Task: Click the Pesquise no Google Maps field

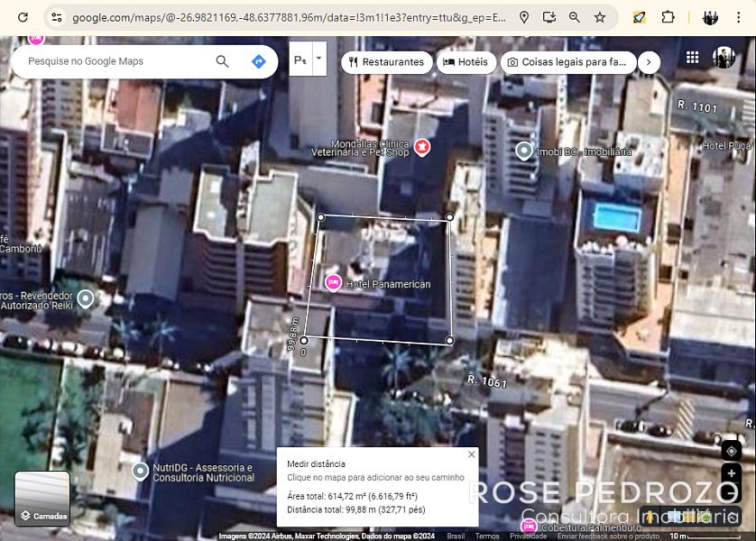Action: click(x=113, y=61)
